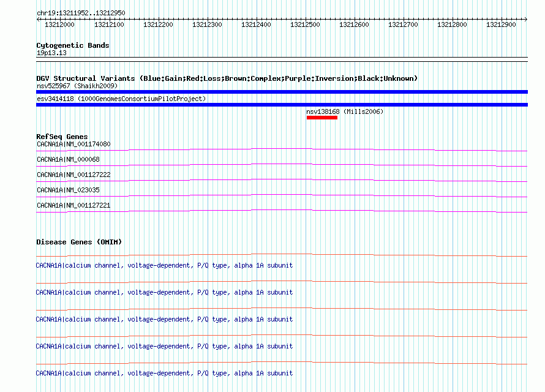Click ruler position 13212100
The image size is (545, 392).
(x=109, y=24)
